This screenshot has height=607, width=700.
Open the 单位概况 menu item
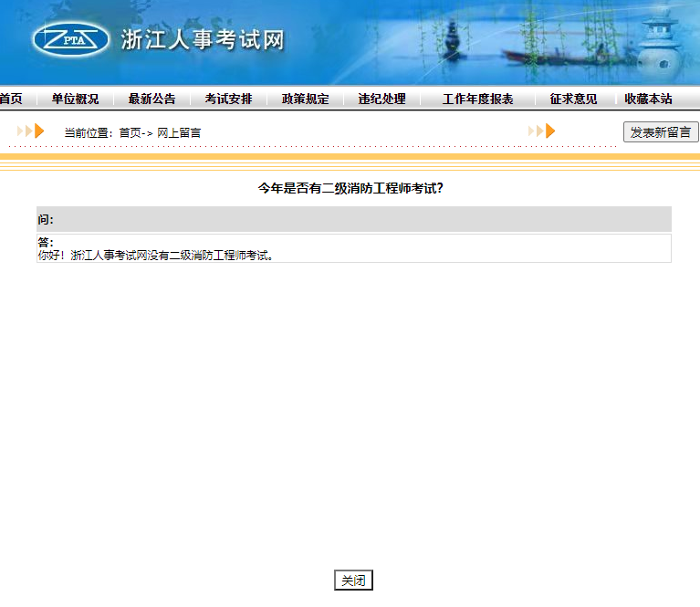75,99
